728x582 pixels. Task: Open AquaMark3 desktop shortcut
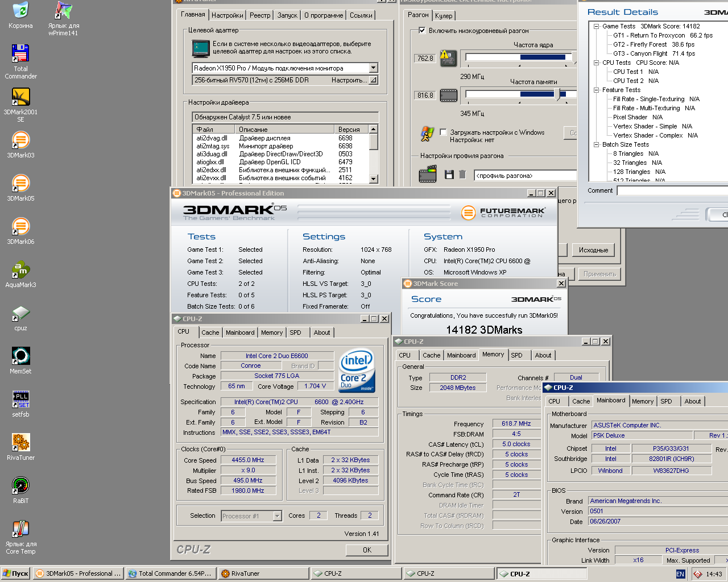point(20,269)
